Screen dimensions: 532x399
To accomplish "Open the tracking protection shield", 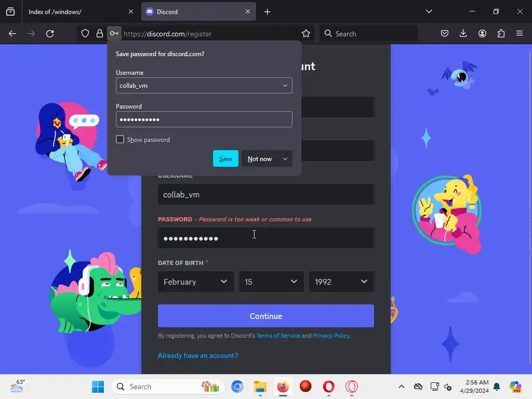I will coord(85,34).
